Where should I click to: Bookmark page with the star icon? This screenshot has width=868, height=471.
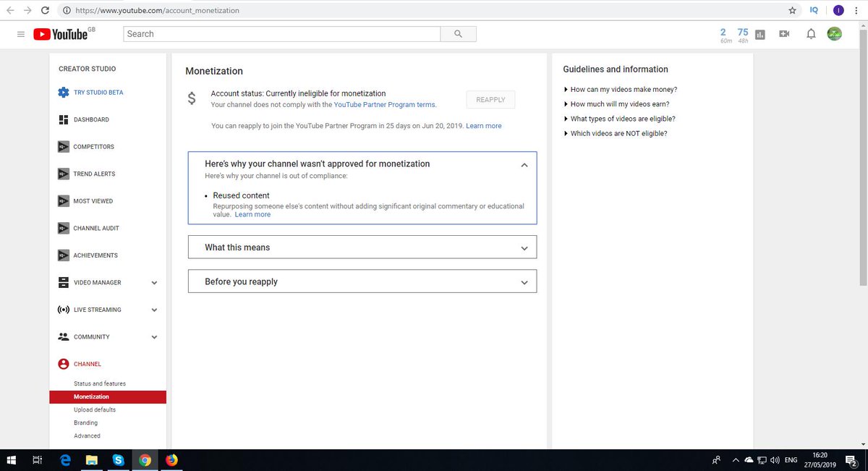tap(793, 10)
